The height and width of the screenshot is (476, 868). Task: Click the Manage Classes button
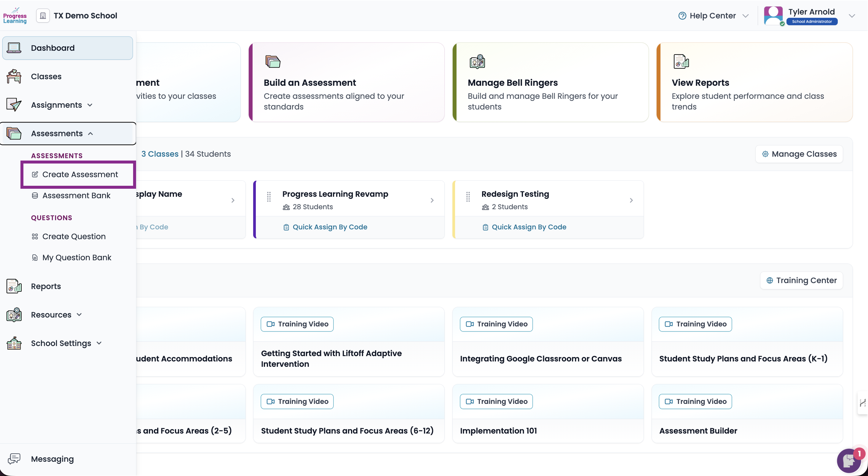coord(799,154)
